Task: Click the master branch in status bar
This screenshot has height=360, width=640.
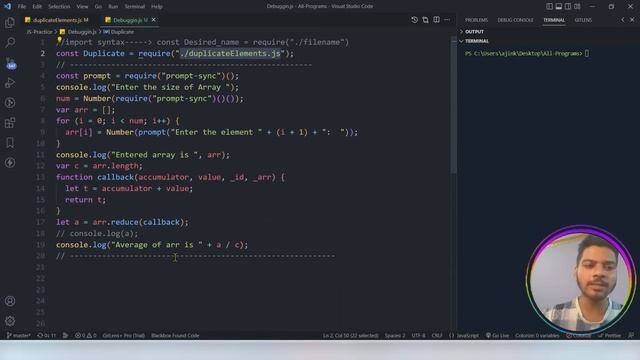Action: tap(19, 336)
